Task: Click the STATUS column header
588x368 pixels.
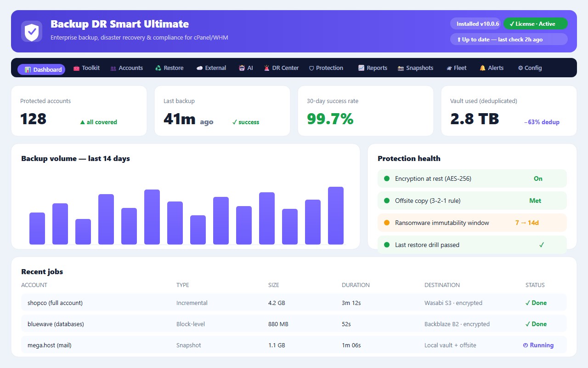Action: [x=535, y=285]
